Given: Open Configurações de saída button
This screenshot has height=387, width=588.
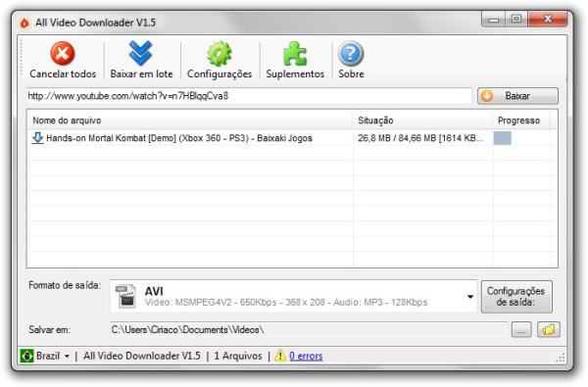Looking at the screenshot, I should coord(516,296).
